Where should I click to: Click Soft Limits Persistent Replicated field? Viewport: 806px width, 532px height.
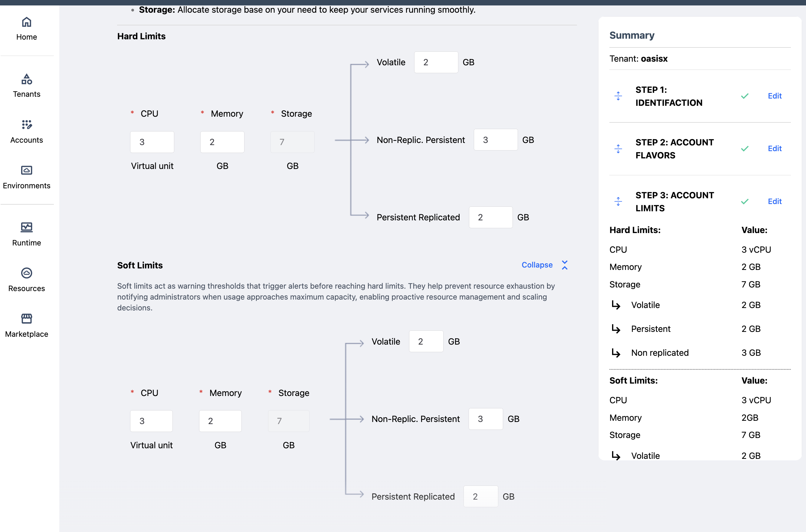tap(480, 496)
